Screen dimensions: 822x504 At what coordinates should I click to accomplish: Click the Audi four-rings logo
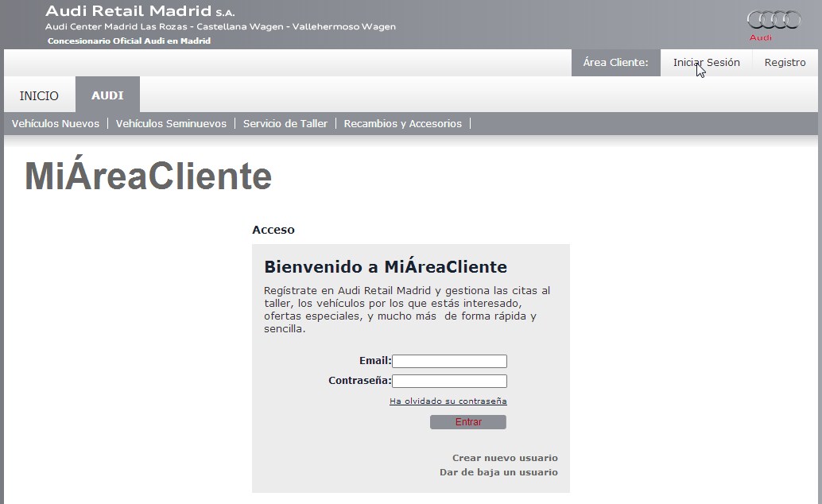774,20
